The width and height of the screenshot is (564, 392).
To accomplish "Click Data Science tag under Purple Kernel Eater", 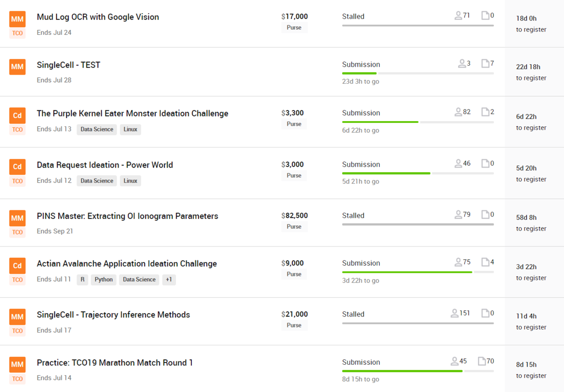I will pos(97,129).
